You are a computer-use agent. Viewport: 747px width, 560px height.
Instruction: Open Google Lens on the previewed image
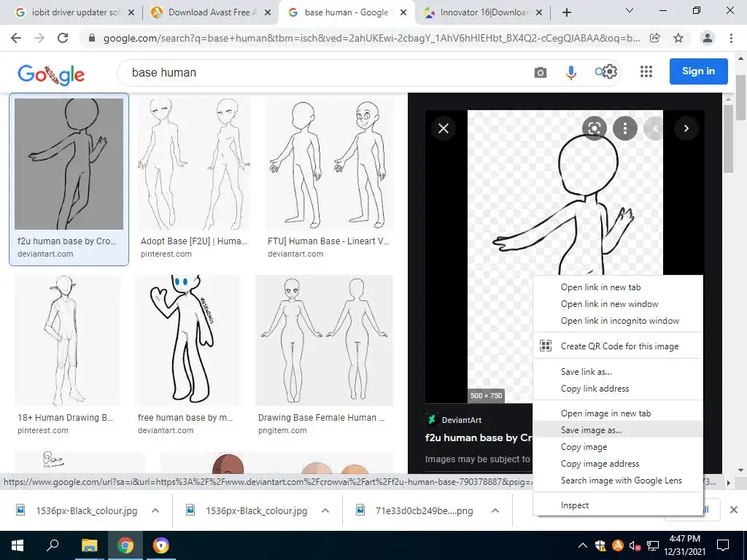pos(594,128)
